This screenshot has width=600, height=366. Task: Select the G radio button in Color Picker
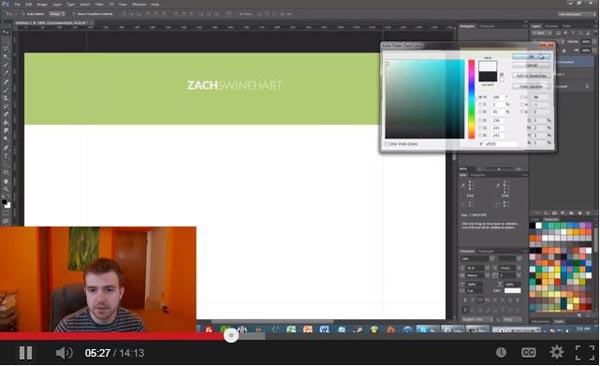coord(480,128)
